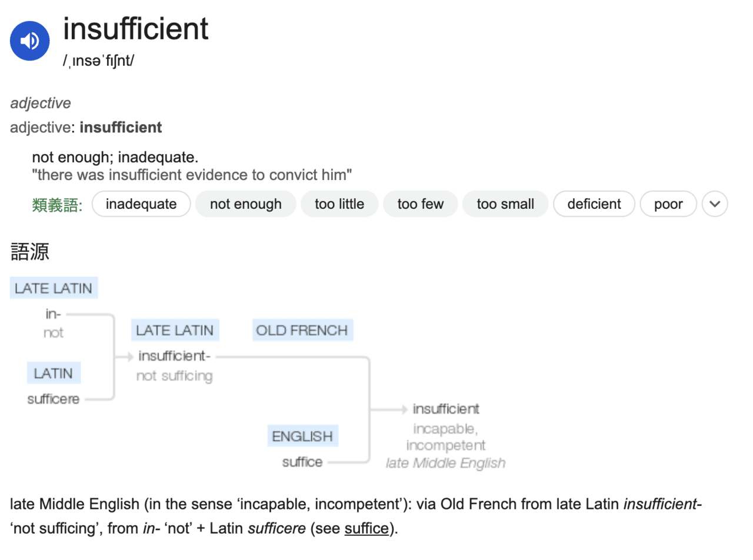Pick the "too few" synonym chip
753x560 pixels.
(x=420, y=205)
